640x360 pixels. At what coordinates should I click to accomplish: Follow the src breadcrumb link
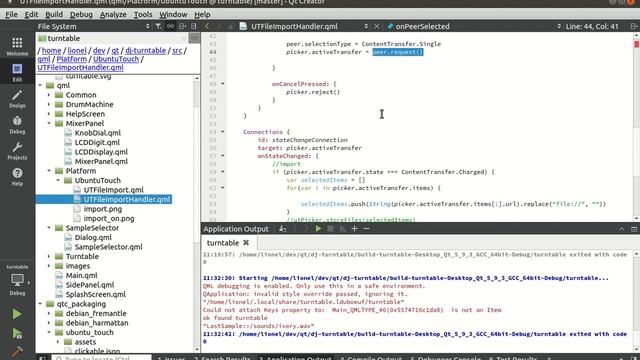point(177,51)
